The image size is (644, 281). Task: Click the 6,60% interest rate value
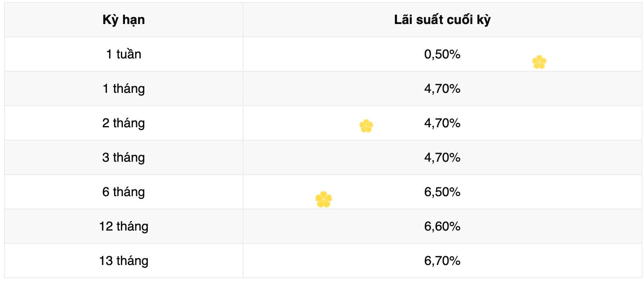442,226
